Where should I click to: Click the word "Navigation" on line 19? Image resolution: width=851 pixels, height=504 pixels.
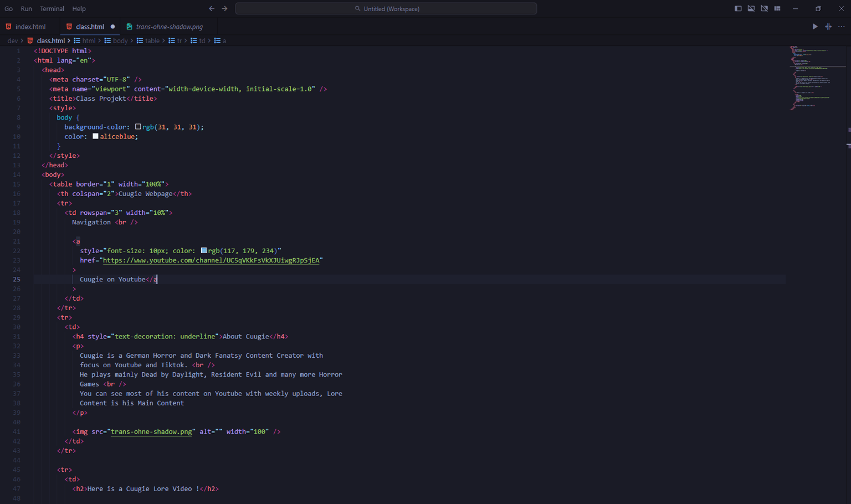pyautogui.click(x=91, y=222)
